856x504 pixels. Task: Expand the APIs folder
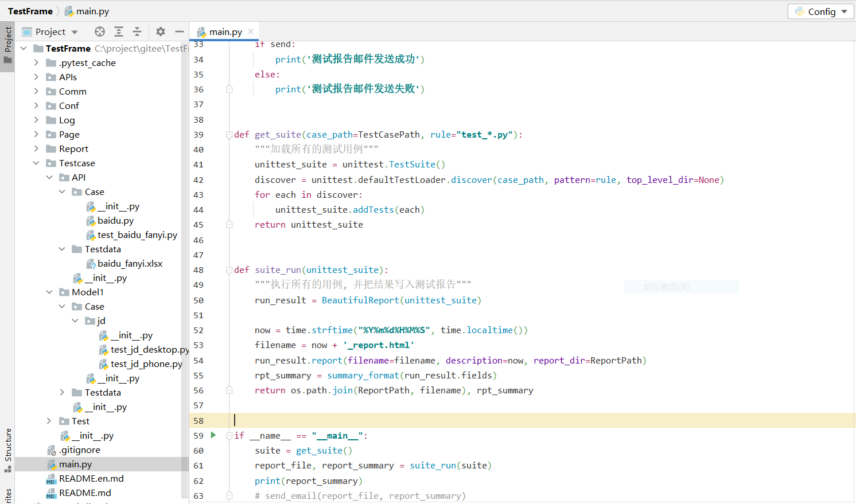click(36, 77)
